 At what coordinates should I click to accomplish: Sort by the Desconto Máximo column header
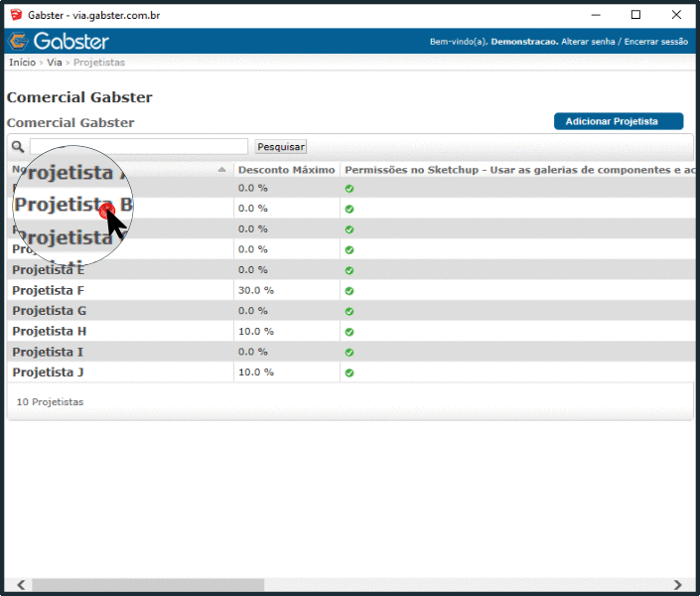coord(286,170)
